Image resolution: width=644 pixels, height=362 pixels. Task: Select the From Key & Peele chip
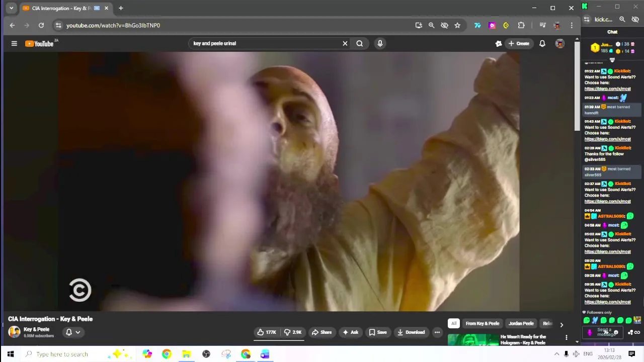[482, 323]
